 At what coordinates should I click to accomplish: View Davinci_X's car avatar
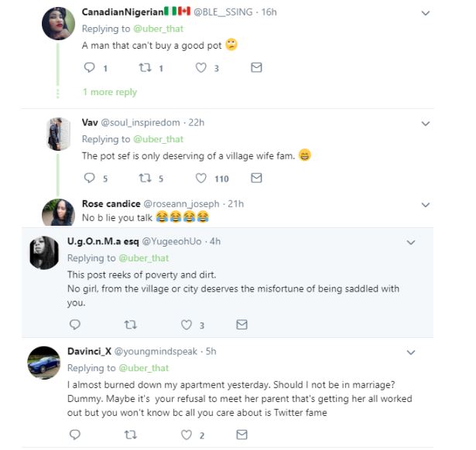point(44,362)
